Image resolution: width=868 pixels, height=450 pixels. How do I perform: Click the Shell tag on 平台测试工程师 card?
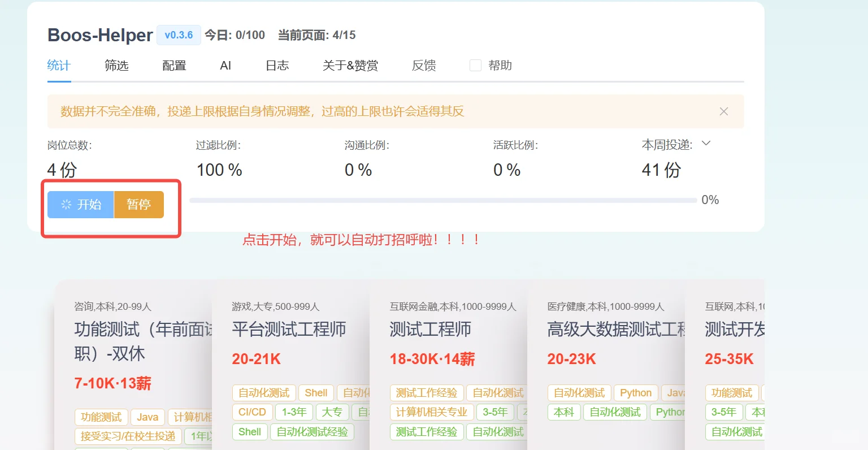316,392
